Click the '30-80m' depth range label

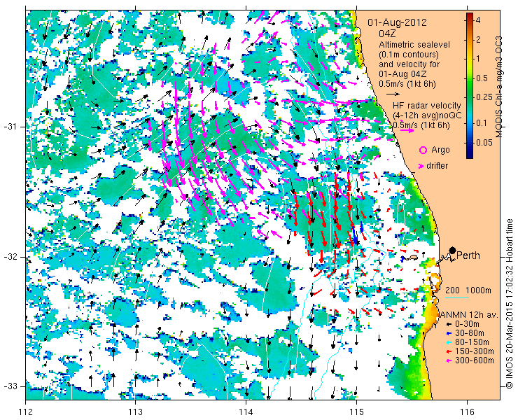[469, 333]
